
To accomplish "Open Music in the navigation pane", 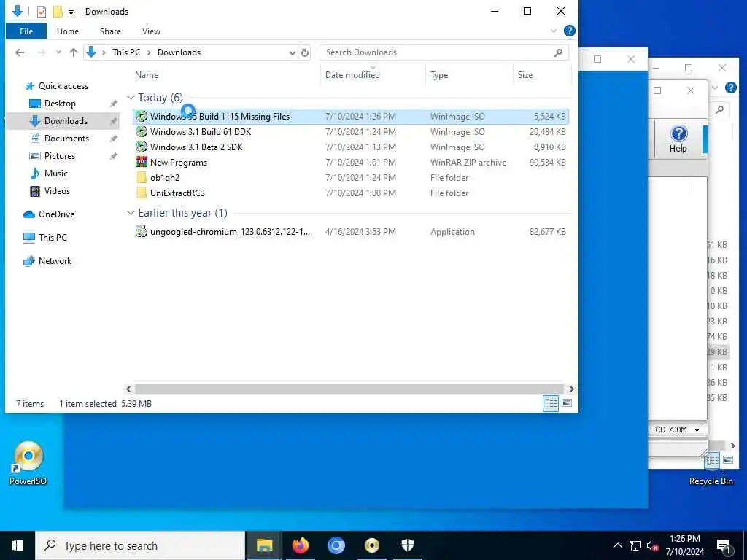I will point(55,174).
